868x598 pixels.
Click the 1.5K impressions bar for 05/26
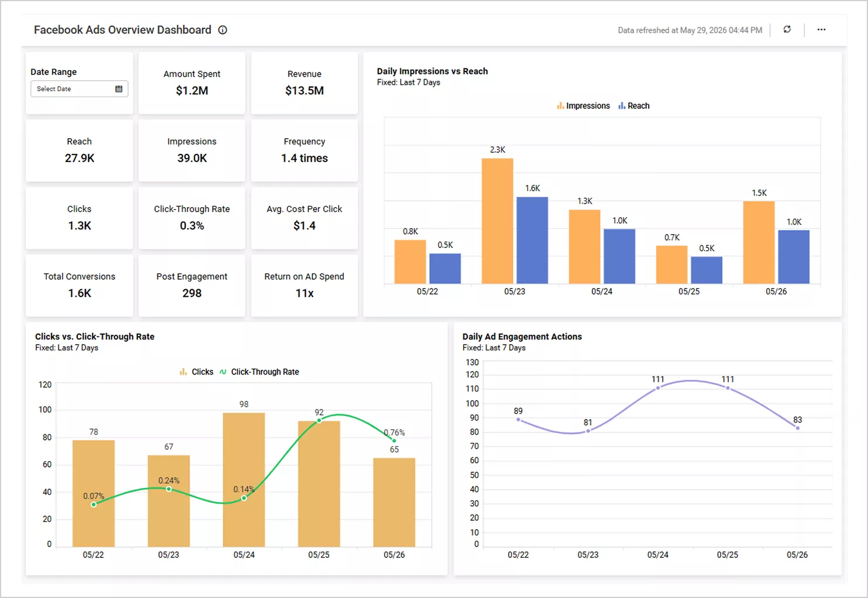[759, 243]
